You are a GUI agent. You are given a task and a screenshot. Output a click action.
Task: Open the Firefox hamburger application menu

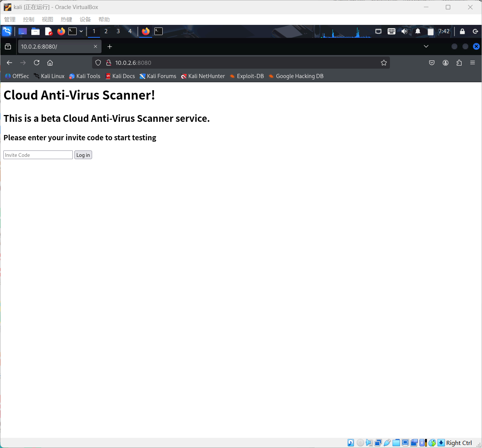point(473,63)
